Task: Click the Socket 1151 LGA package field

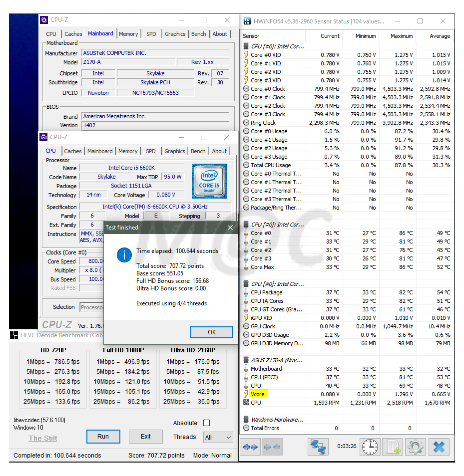Action: click(131, 186)
